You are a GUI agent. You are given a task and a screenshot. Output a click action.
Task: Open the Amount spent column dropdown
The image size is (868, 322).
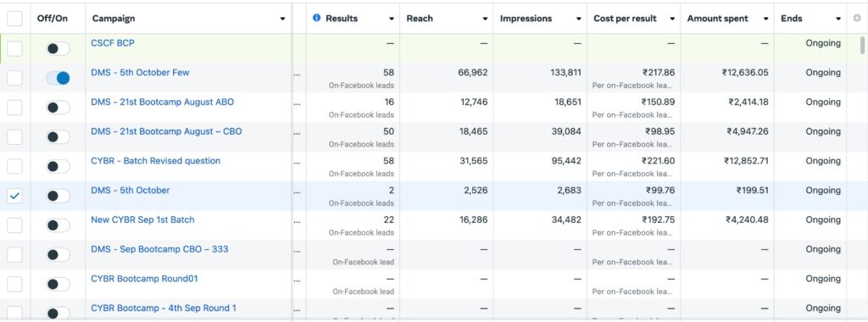click(x=765, y=19)
